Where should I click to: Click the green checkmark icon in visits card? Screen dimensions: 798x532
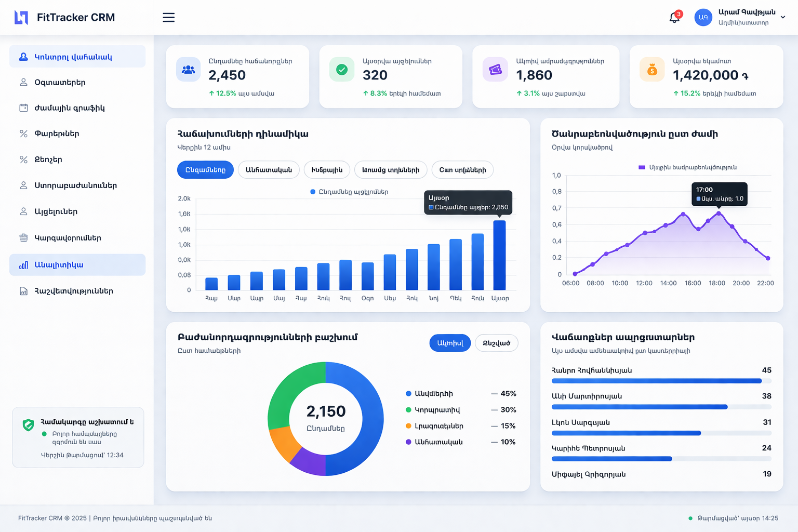342,70
